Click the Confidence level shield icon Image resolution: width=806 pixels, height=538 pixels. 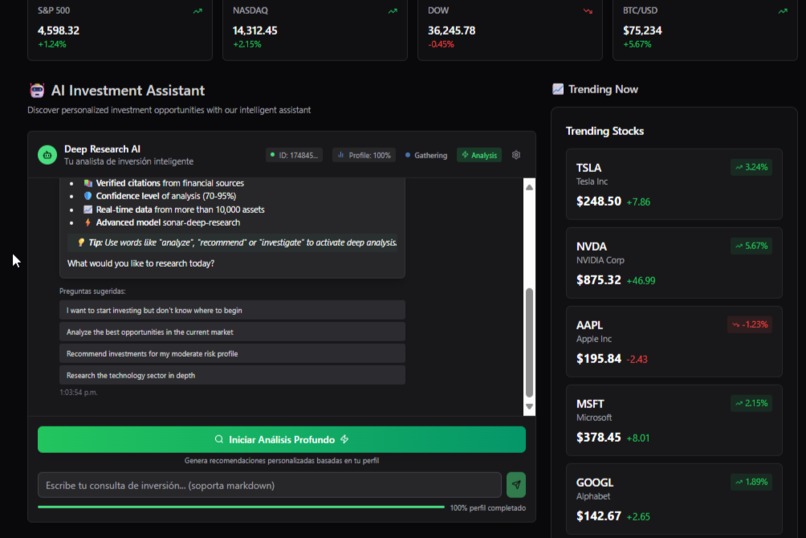[x=88, y=196]
